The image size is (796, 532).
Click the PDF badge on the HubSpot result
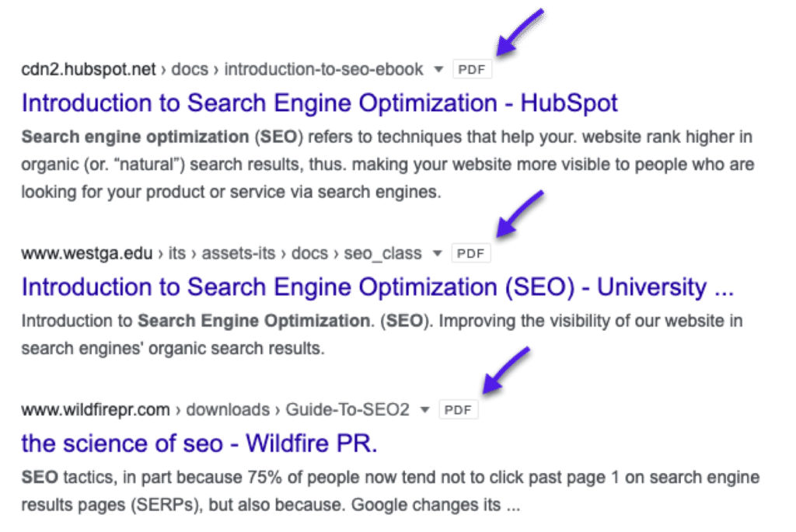point(473,68)
